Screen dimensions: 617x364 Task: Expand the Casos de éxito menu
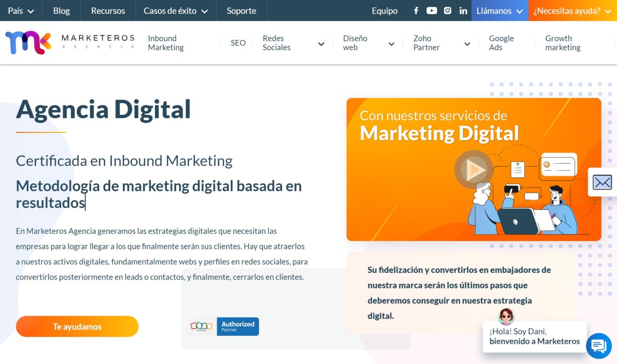coord(176,10)
